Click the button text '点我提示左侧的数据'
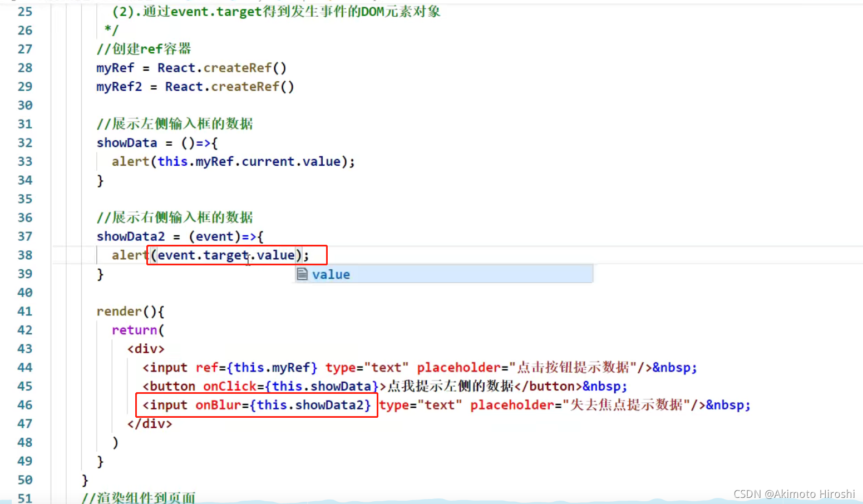 [450, 386]
